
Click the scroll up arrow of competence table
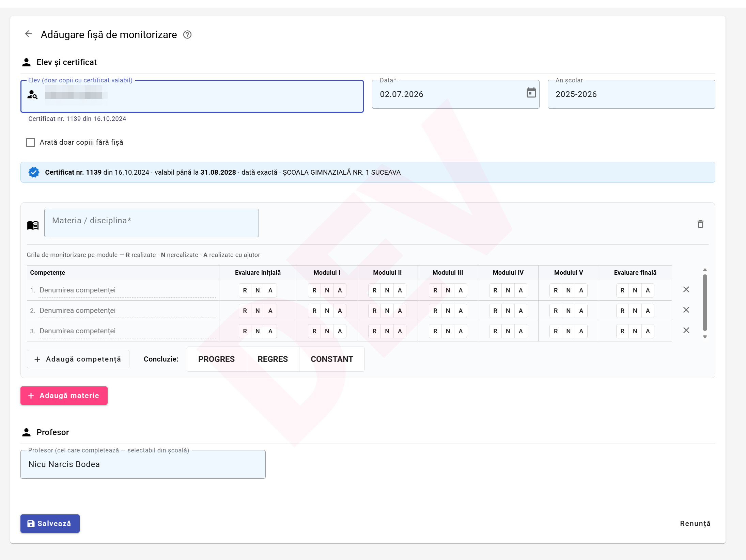coord(705,270)
